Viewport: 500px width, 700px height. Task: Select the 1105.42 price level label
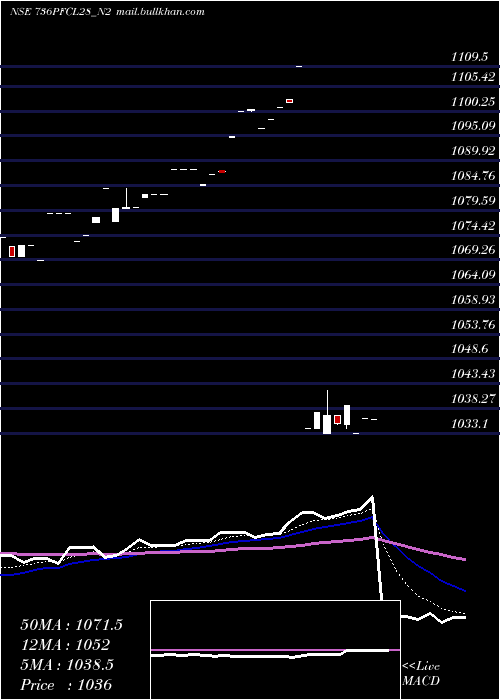(x=473, y=76)
